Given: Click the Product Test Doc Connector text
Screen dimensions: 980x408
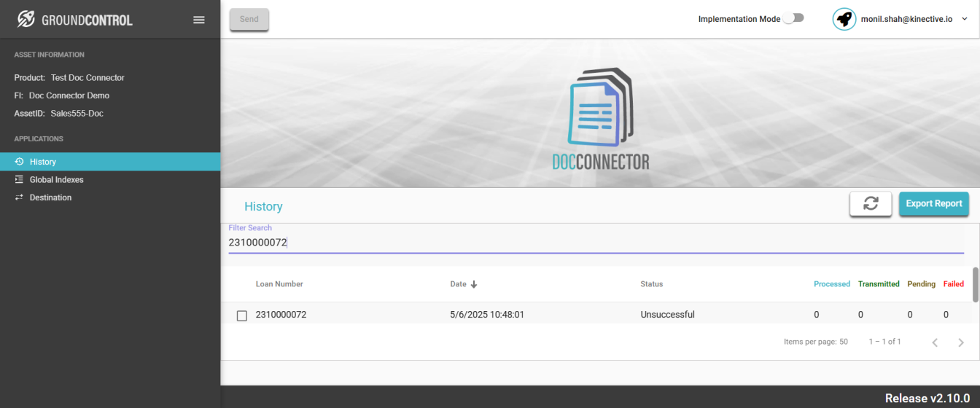Looking at the screenshot, I should coord(69,77).
